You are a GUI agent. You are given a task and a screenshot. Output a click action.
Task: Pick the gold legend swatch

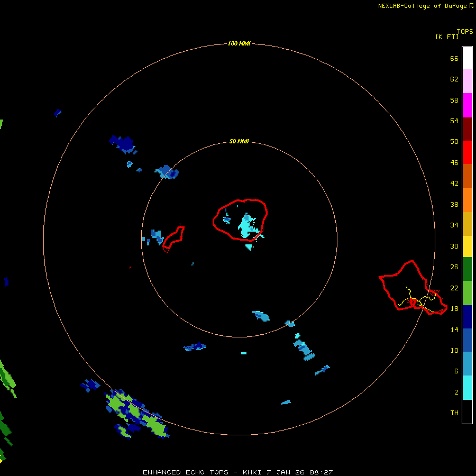click(467, 224)
